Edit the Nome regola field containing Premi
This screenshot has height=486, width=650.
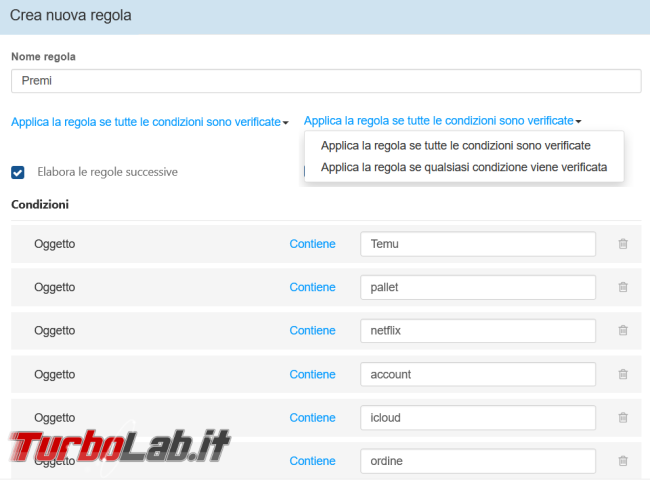click(326, 81)
